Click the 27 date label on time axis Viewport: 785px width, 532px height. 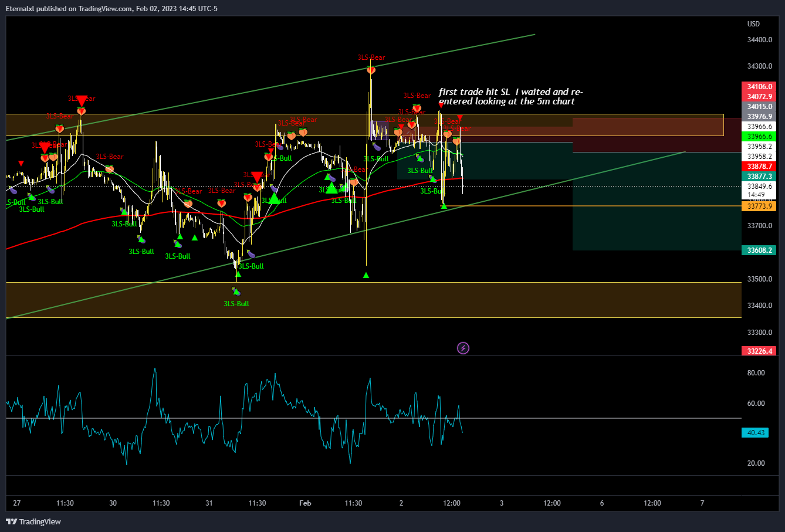click(x=16, y=503)
